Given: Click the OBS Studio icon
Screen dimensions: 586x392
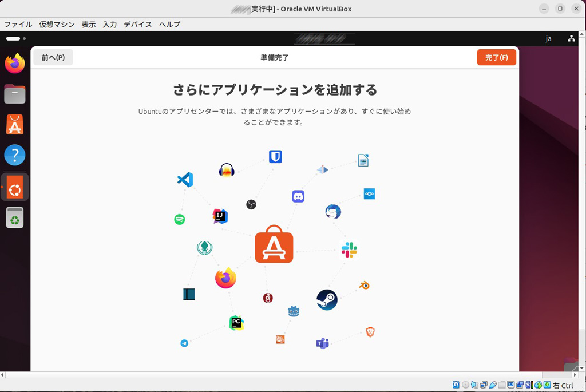Looking at the screenshot, I should pos(251,204).
